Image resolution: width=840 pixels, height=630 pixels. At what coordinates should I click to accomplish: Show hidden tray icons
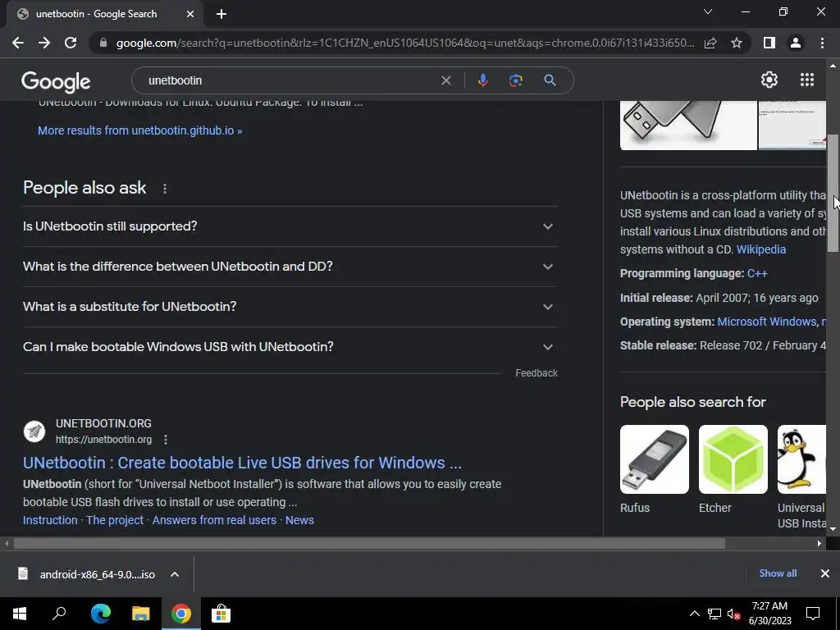tap(694, 614)
